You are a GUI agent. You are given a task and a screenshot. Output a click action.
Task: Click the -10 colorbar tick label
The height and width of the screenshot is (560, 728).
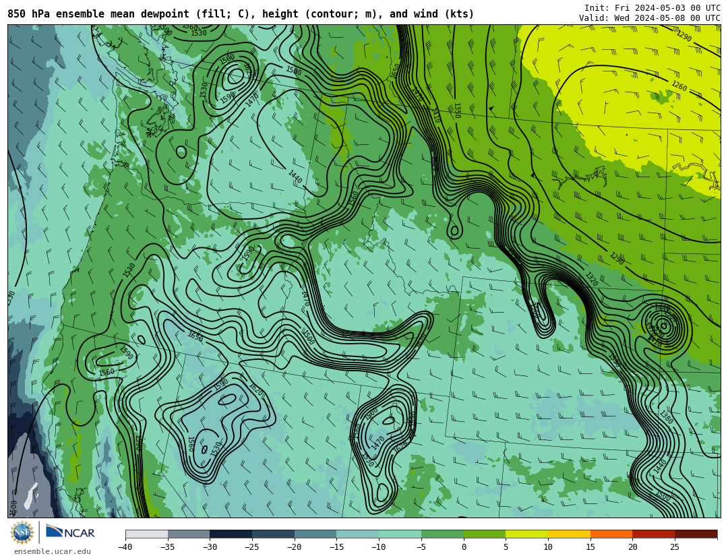(x=378, y=547)
